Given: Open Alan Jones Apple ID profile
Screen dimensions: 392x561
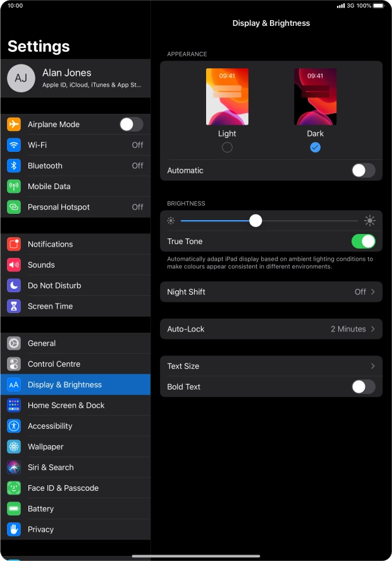Looking at the screenshot, I should [75, 78].
